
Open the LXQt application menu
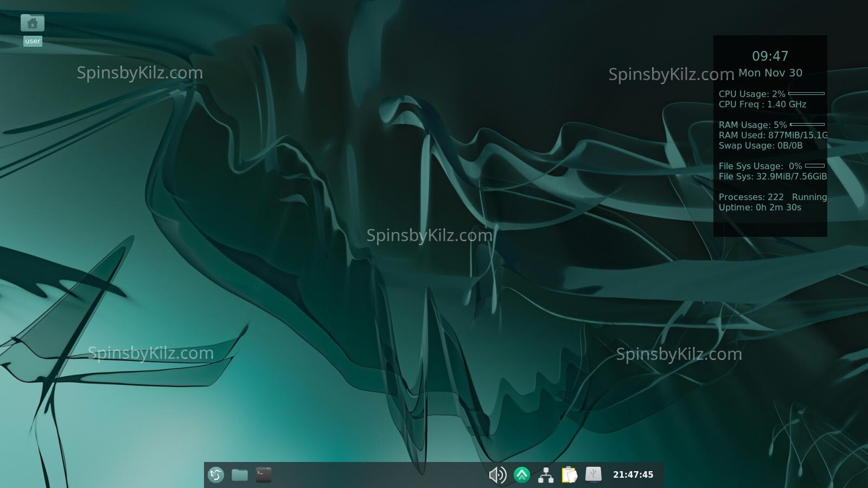click(216, 475)
